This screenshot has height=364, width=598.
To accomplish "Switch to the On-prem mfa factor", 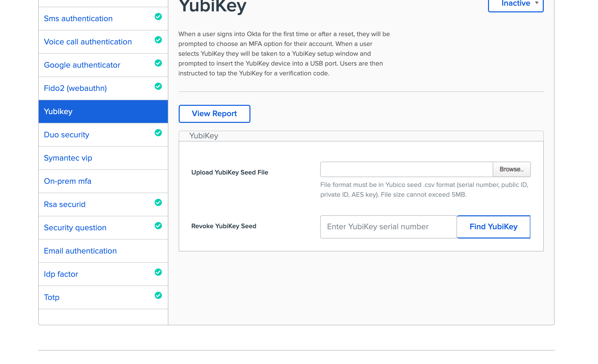I will click(68, 181).
